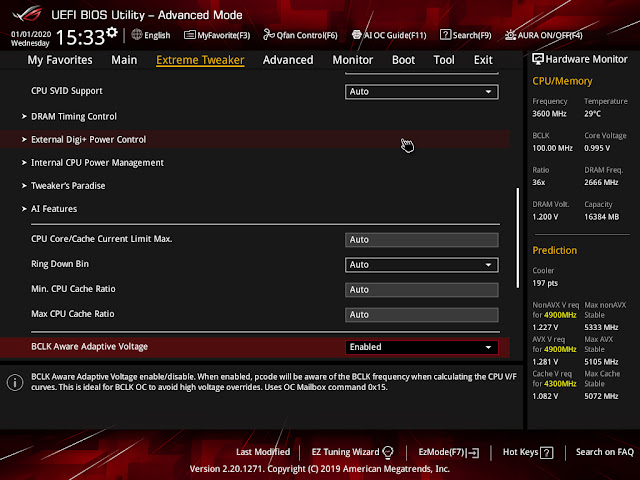Open the Exit tab

click(483, 60)
